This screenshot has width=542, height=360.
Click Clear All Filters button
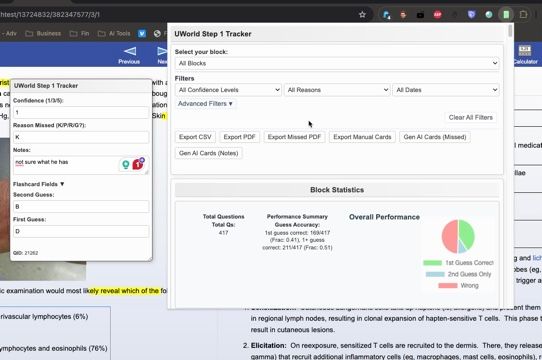coord(470,118)
